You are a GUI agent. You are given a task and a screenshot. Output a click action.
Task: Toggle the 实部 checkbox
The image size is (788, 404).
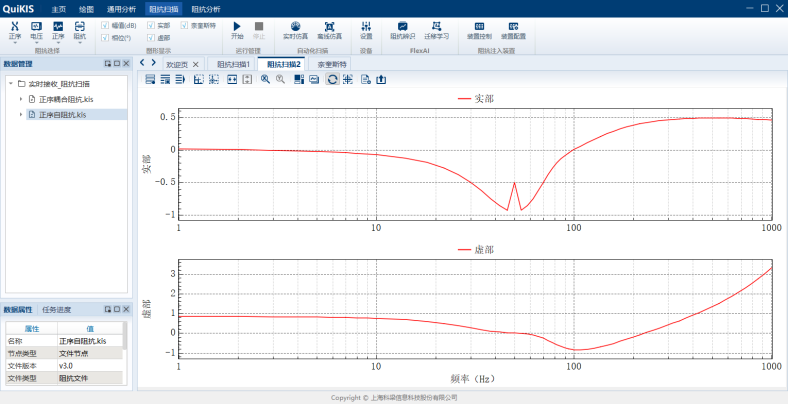coord(151,25)
